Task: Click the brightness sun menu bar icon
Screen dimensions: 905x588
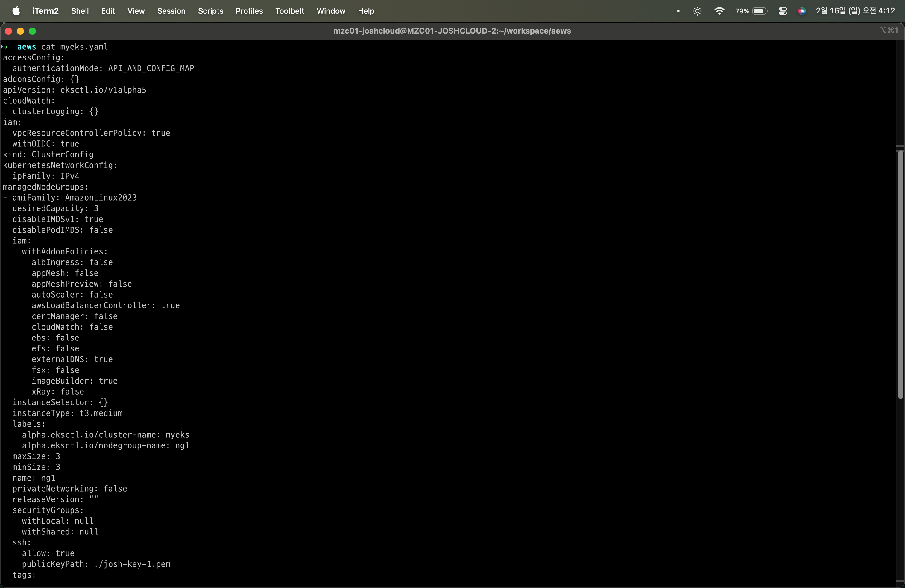Action: point(697,11)
